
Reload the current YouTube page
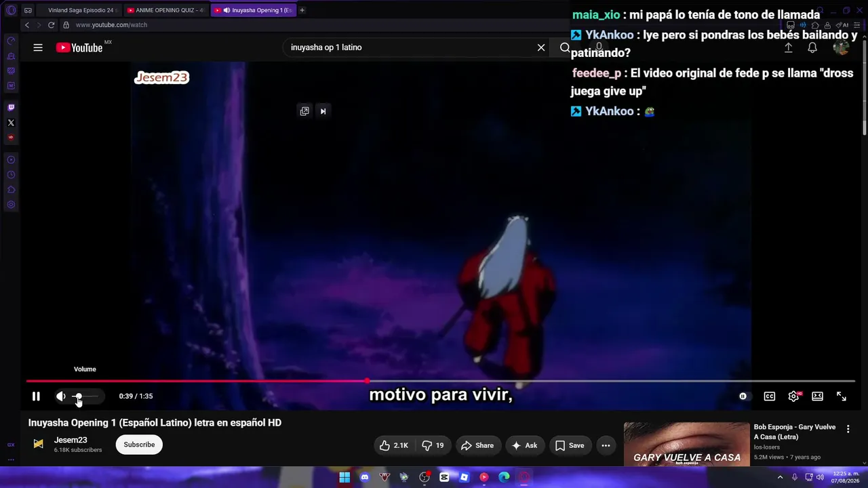click(51, 25)
